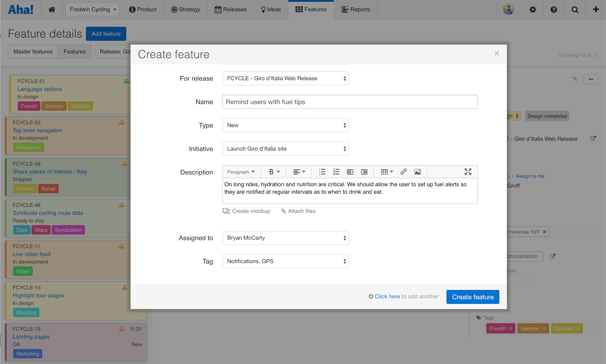Insert an image into the description
The width and height of the screenshot is (606, 364).
[418, 172]
